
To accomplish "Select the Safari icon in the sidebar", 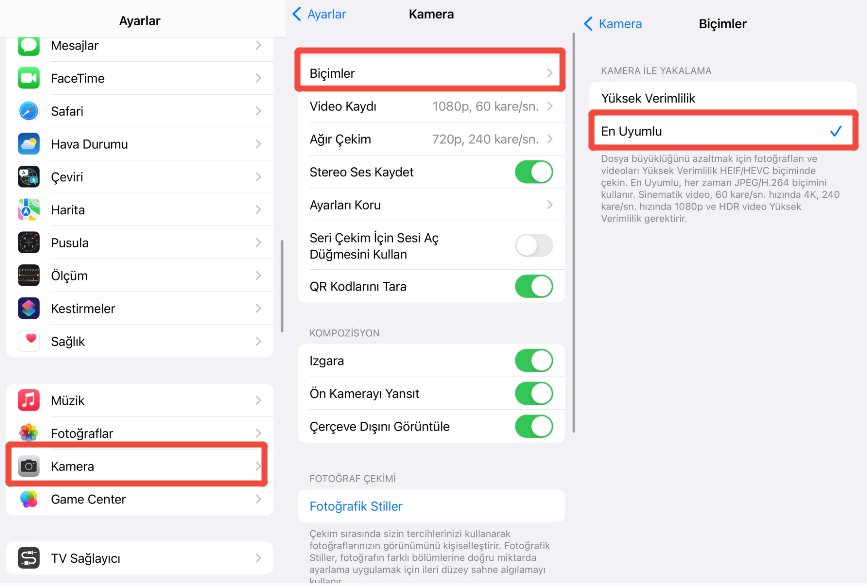I will tap(29, 111).
